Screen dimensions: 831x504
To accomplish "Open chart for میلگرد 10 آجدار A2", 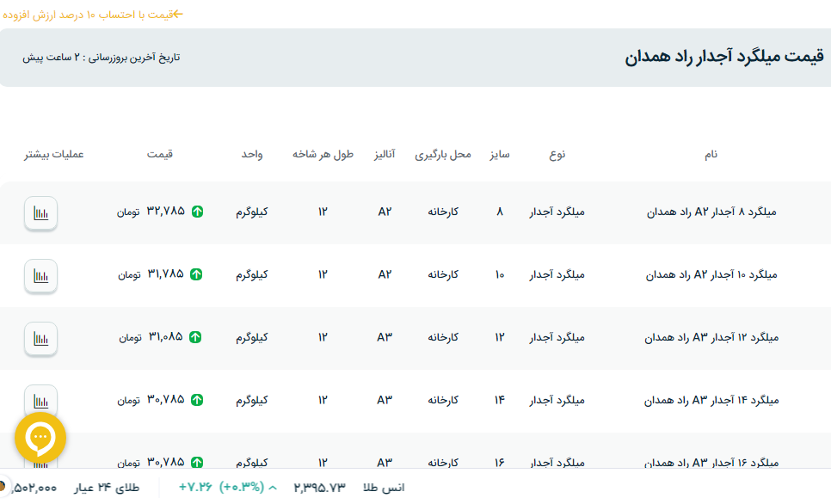I will (40, 275).
